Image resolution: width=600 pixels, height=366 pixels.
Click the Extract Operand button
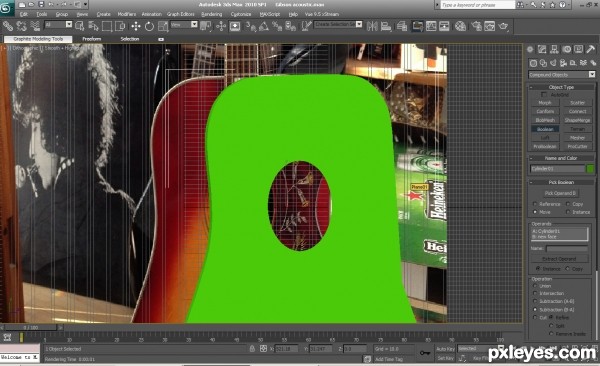click(x=559, y=259)
